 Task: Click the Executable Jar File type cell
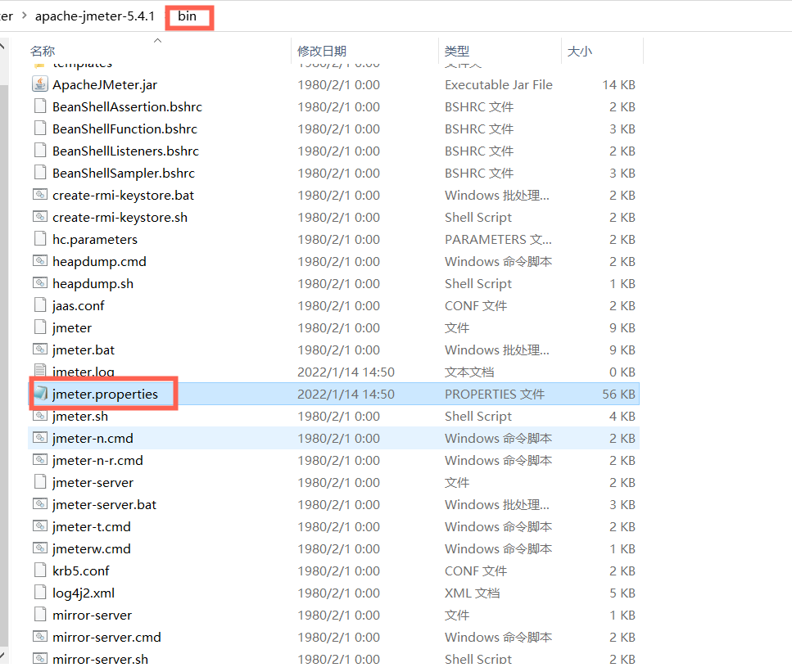499,84
